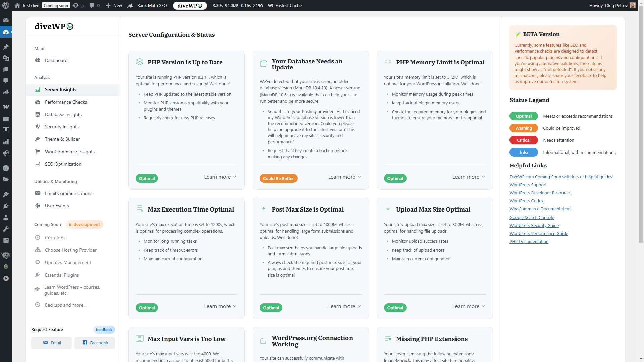This screenshot has width=644, height=362.
Task: Click the Cron Jobs clock icon
Action: point(38,238)
